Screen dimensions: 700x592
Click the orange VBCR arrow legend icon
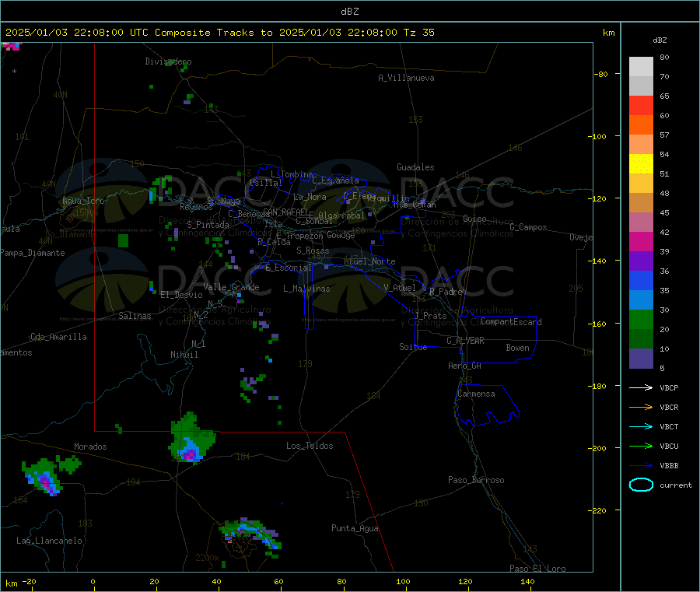pos(641,407)
